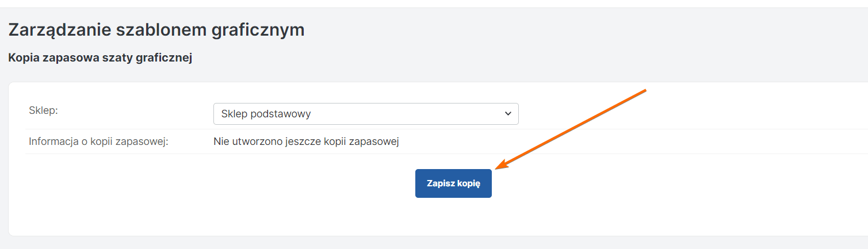This screenshot has width=868, height=249.
Task: Click the word 'Nie' in the backup status
Action: pos(221,141)
